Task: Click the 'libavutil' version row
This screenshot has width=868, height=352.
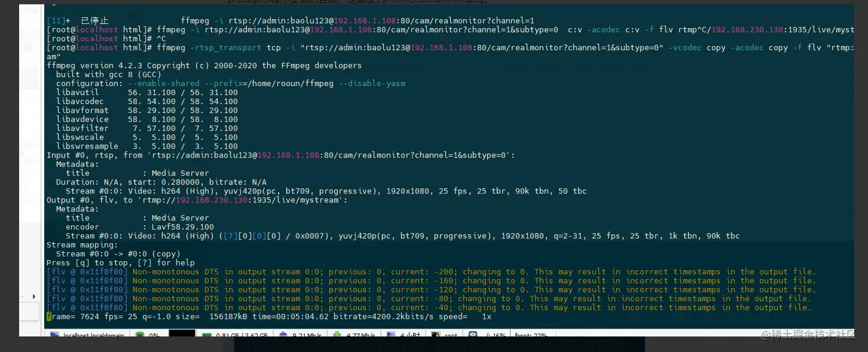Action: tap(147, 92)
